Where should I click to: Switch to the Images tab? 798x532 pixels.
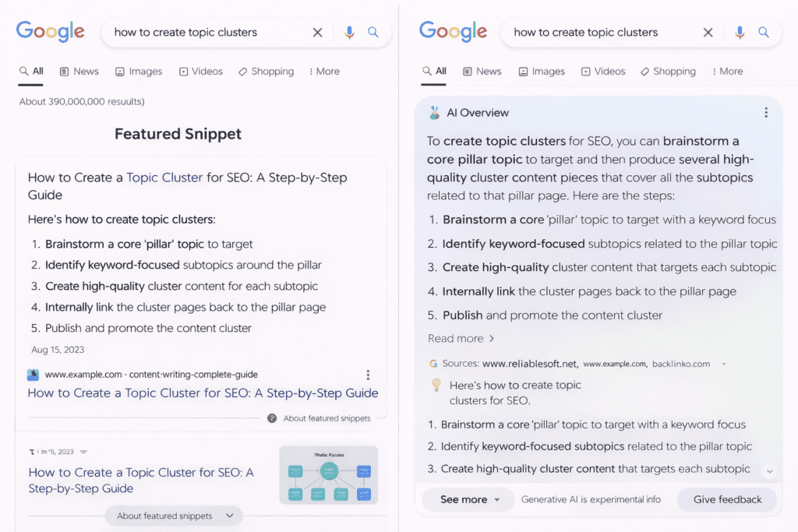(138, 71)
